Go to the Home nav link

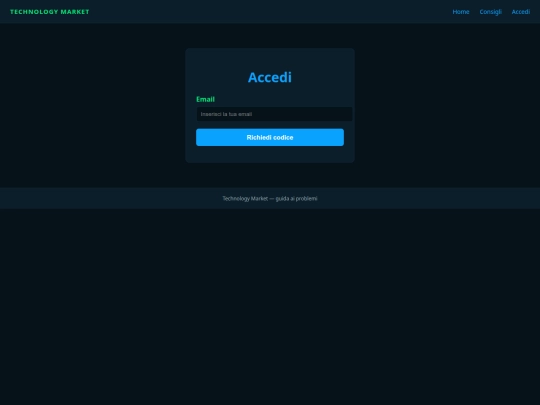pyautogui.click(x=461, y=12)
